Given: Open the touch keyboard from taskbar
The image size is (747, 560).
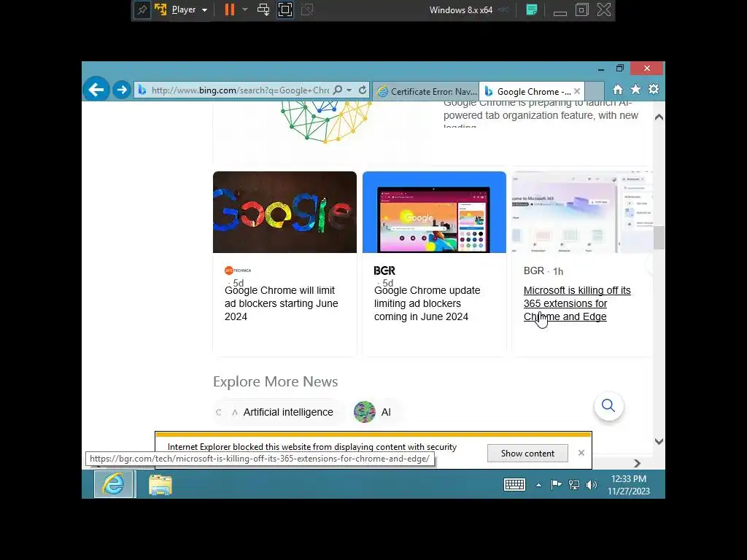Looking at the screenshot, I should [x=514, y=485].
